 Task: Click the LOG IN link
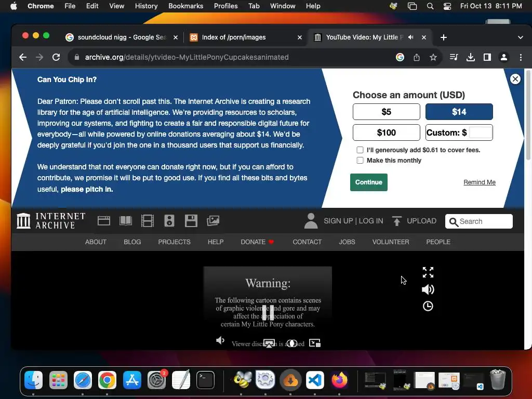tap(371, 221)
